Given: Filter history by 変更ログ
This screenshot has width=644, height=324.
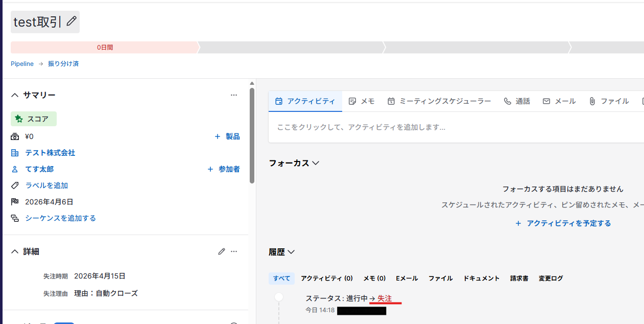Looking at the screenshot, I should click(x=551, y=279).
